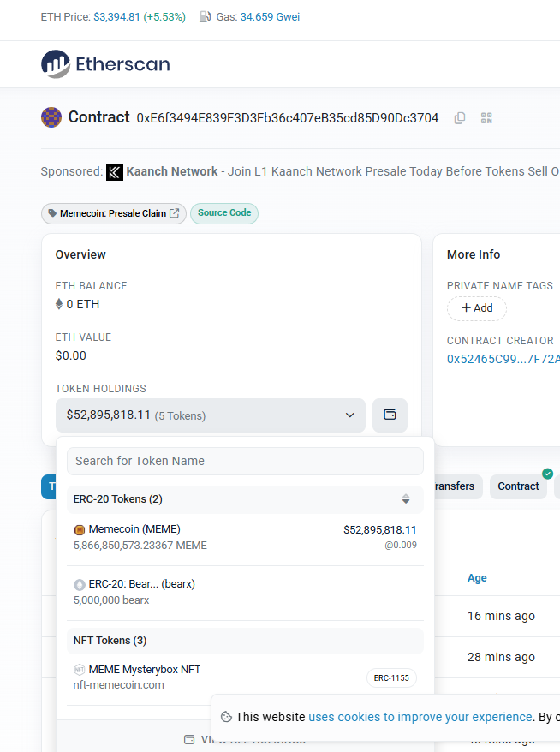
Task: Click the $52,895,818.11 Memecoin value
Action: (379, 530)
